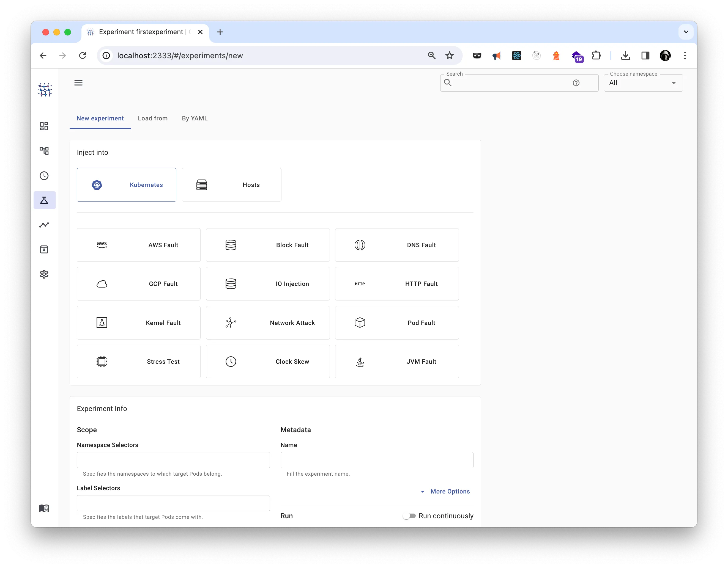Click the Namespace Selectors input field
Viewport: 728px width, 568px height.
[173, 460]
